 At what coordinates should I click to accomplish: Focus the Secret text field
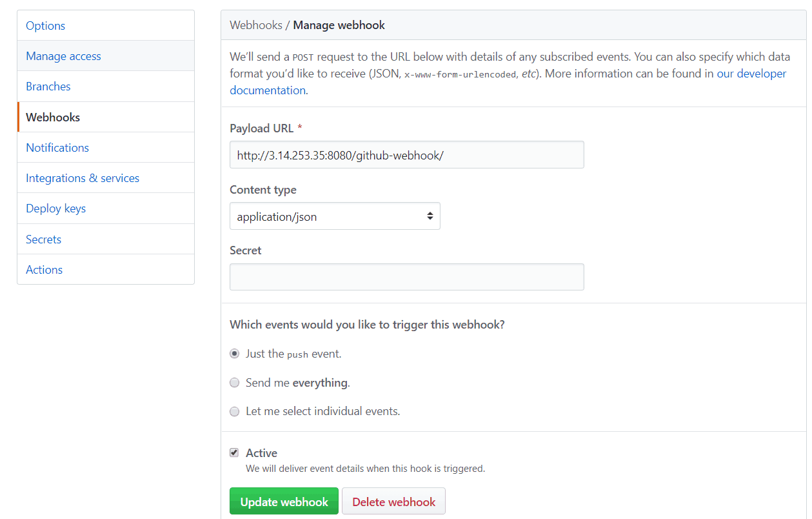coord(406,277)
